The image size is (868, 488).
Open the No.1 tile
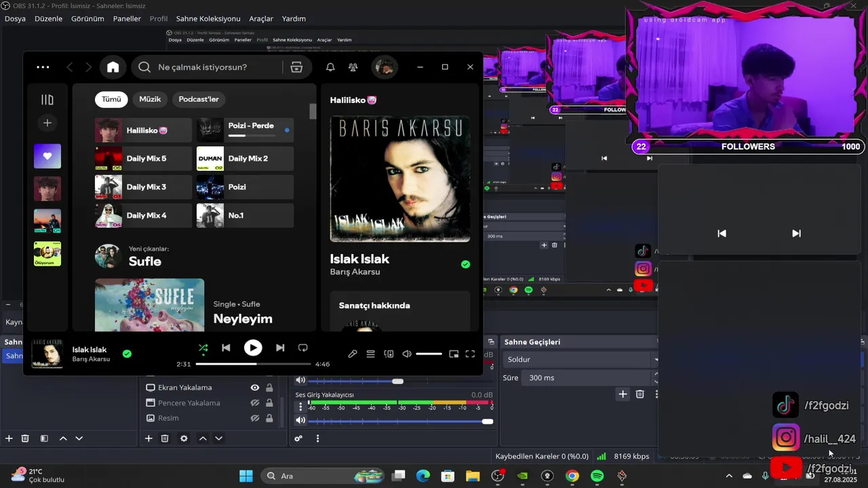tap(245, 216)
